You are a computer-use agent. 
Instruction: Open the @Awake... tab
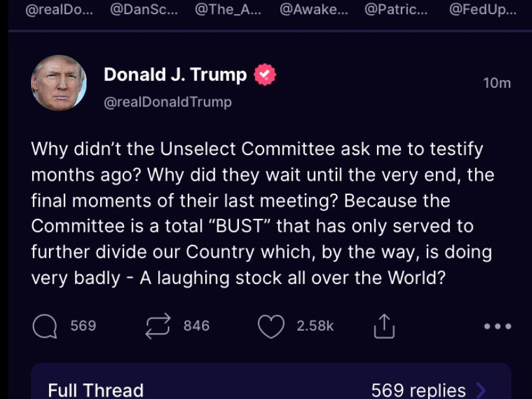click(x=312, y=10)
